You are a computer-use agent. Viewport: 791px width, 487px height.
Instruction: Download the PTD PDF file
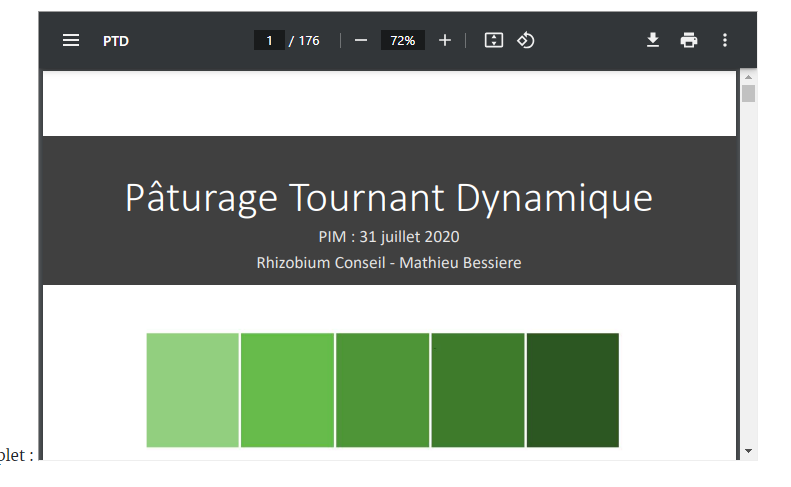click(653, 40)
